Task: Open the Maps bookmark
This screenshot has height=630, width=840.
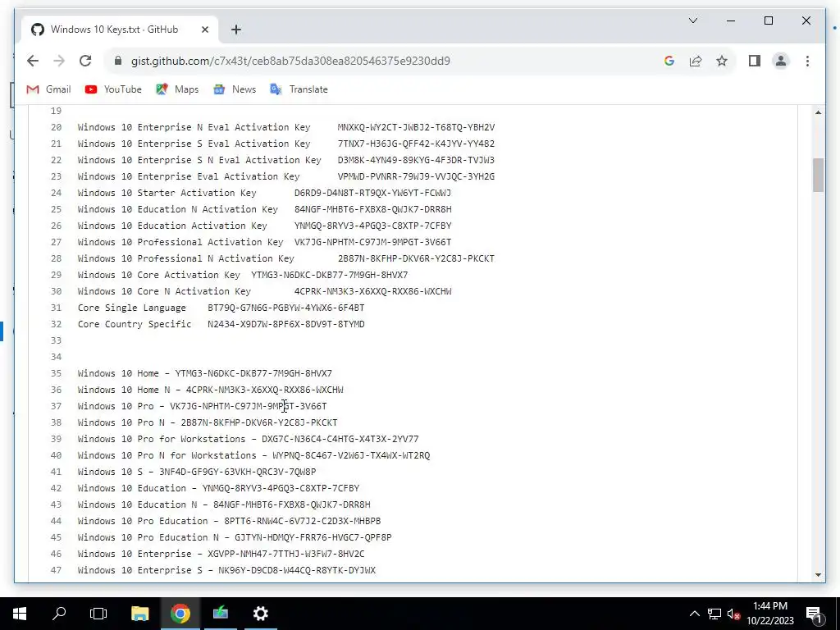Action: pos(177,89)
